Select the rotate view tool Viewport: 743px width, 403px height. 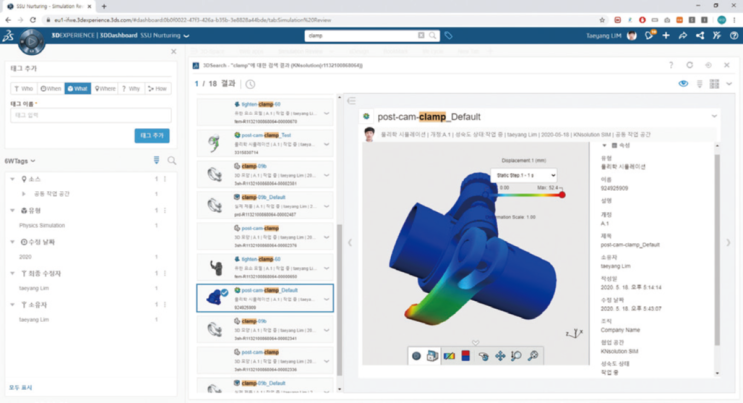pos(483,356)
